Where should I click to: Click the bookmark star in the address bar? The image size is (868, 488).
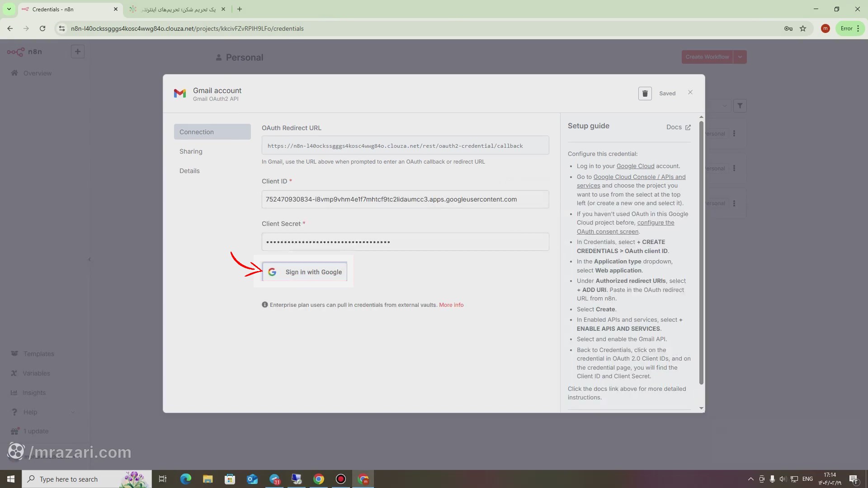pyautogui.click(x=803, y=28)
